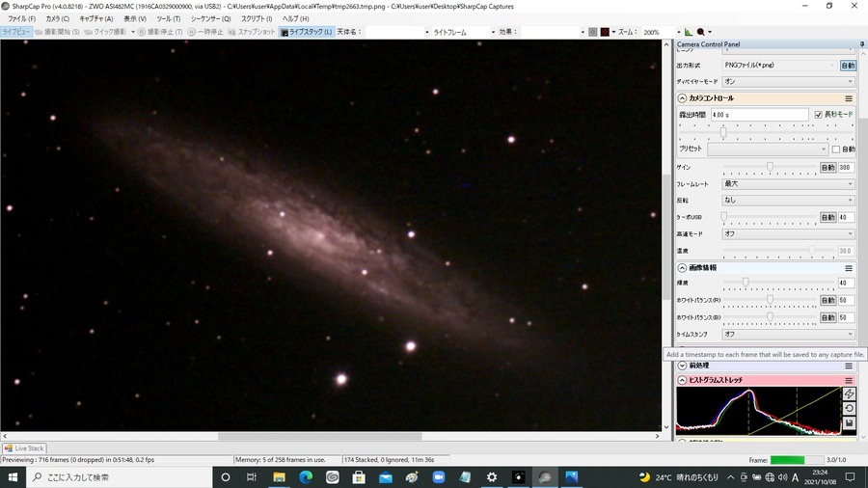Screen dimensions: 868x488
Task: Open the プリセット dropdown
Action: tap(768, 149)
